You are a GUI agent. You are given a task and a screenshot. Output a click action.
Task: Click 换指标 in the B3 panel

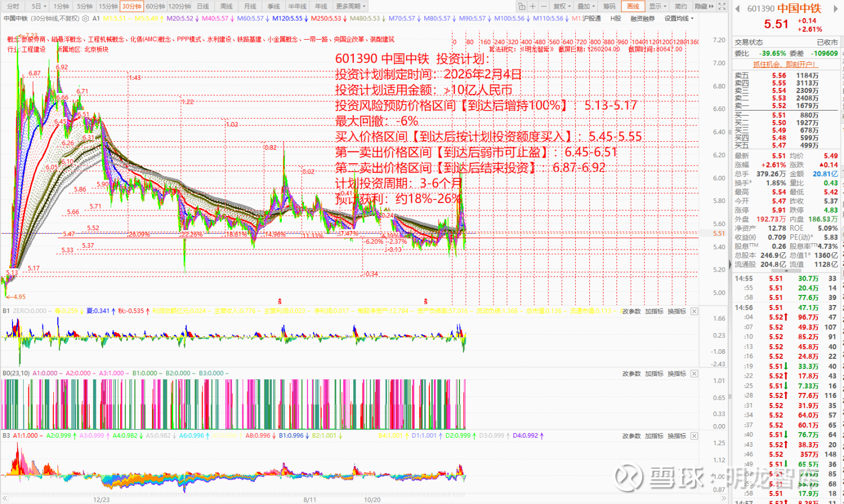(x=677, y=436)
